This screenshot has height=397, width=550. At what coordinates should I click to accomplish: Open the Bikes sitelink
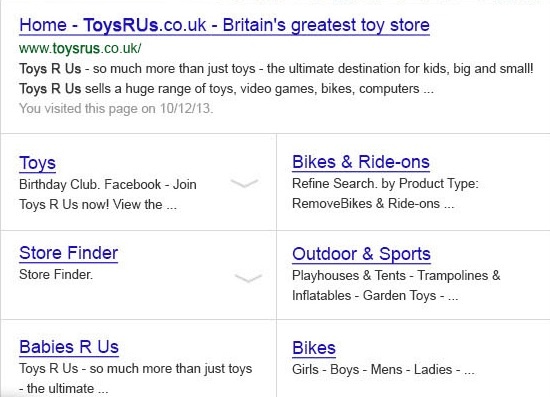pos(314,348)
